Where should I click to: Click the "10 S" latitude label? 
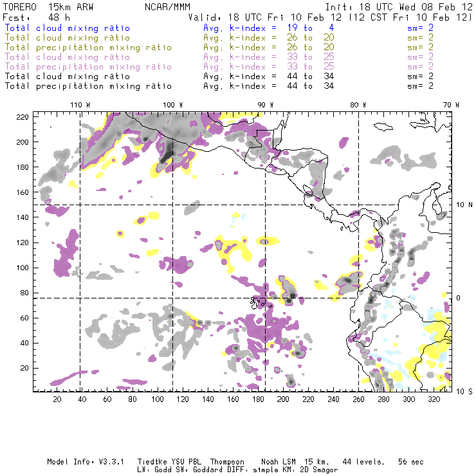(x=464, y=392)
